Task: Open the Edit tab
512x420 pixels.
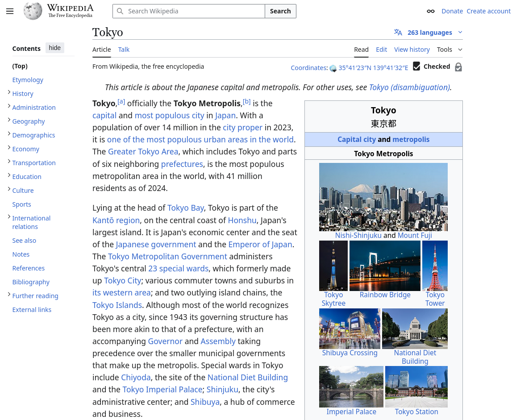Action: point(381,49)
